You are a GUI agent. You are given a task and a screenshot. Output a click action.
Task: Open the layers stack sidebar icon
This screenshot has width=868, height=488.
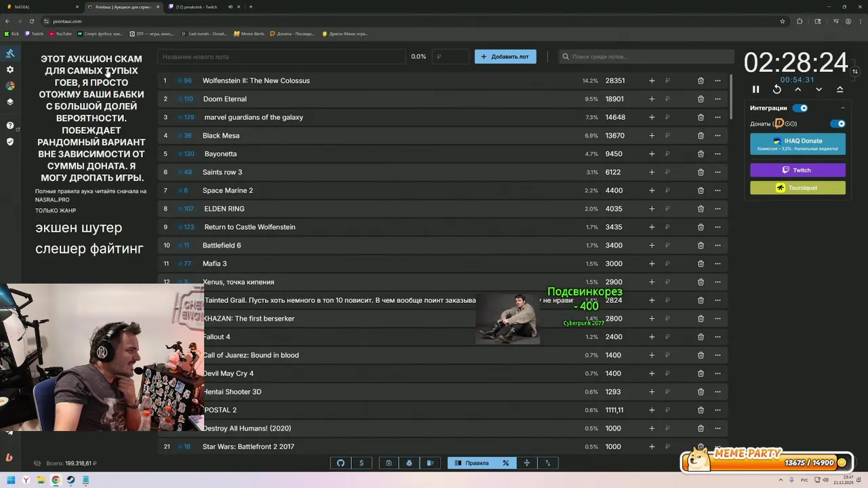pos(9,102)
